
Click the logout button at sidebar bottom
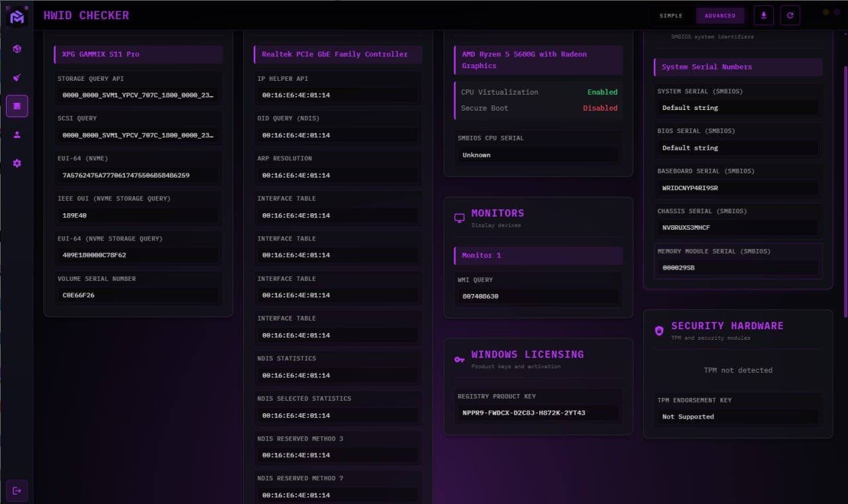[x=17, y=490]
